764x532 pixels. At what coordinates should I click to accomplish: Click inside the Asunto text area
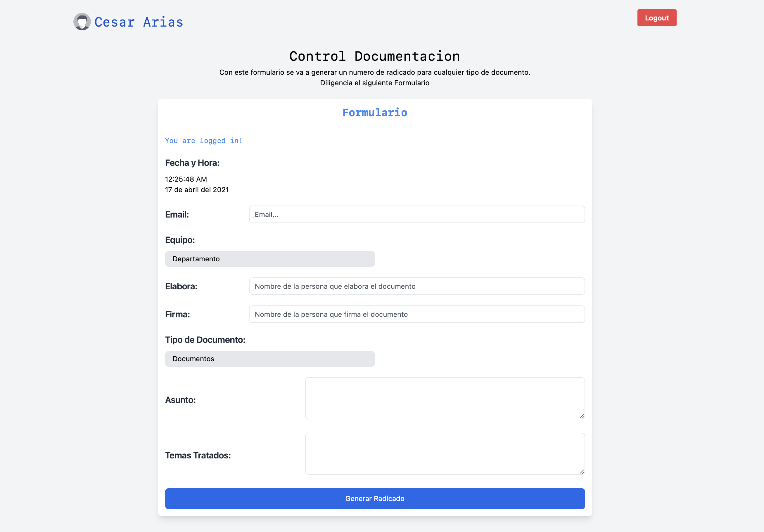[x=445, y=398]
